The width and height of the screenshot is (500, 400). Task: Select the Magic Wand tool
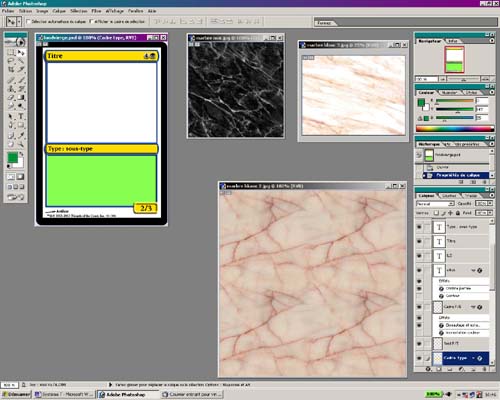(x=21, y=61)
